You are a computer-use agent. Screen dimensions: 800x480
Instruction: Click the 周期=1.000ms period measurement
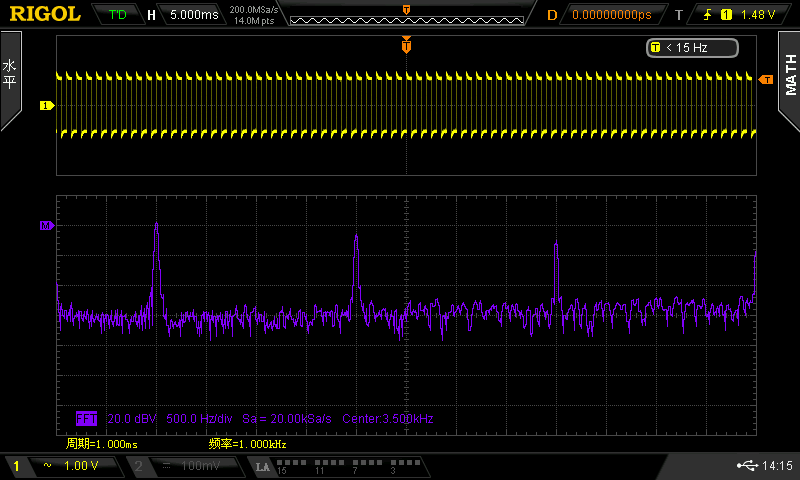(100, 443)
